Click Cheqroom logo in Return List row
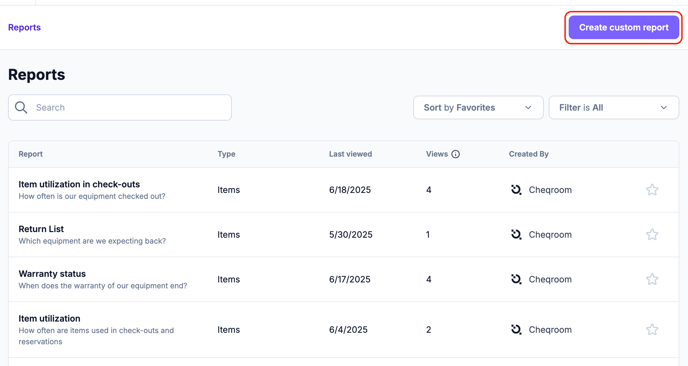Viewport: 688px width, 366px height. click(516, 234)
